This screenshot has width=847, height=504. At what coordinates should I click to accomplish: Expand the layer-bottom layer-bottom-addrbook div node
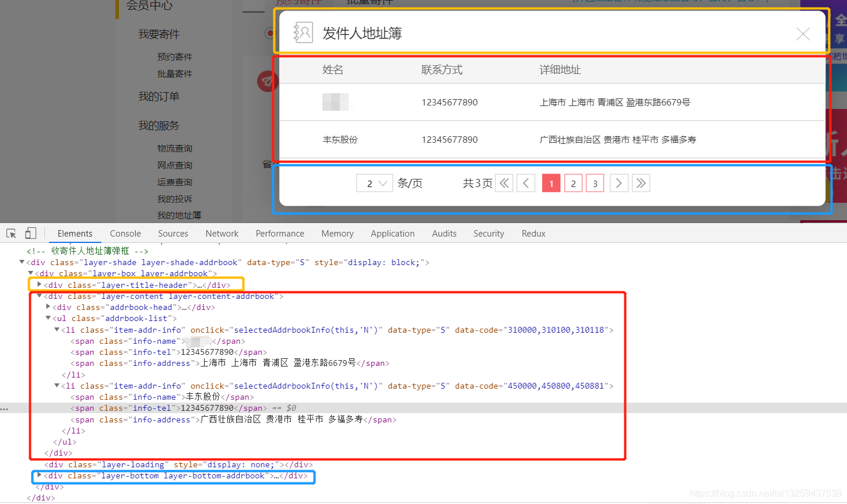pos(40,475)
